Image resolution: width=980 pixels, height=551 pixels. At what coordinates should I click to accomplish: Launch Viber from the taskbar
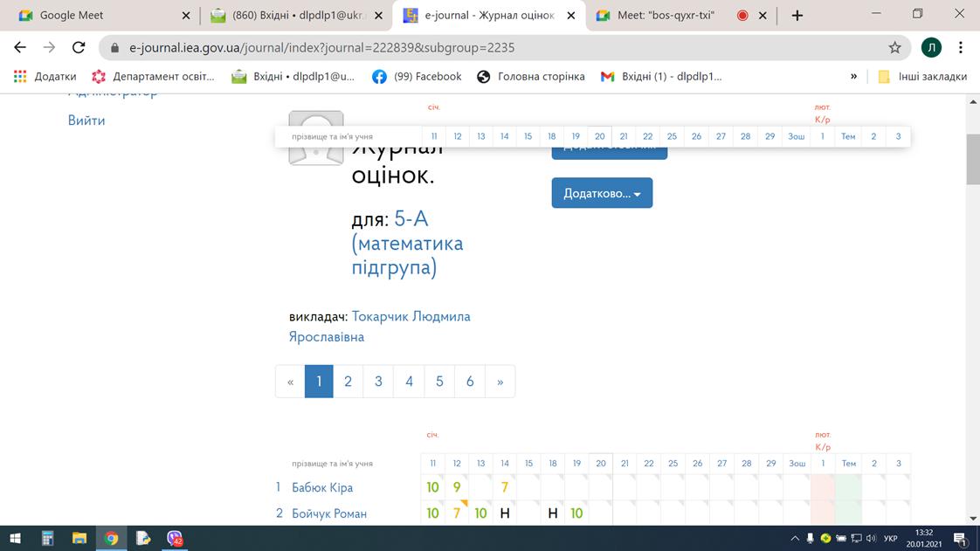tap(175, 539)
